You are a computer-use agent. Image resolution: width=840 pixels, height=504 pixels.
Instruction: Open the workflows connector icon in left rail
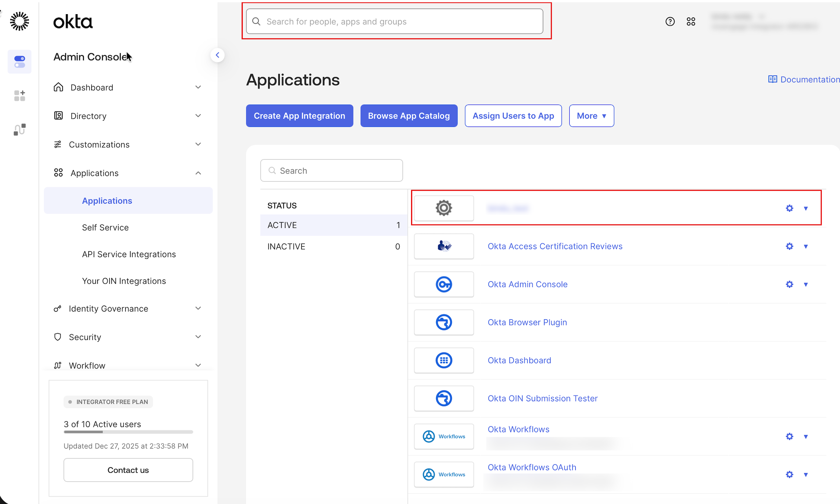click(19, 130)
